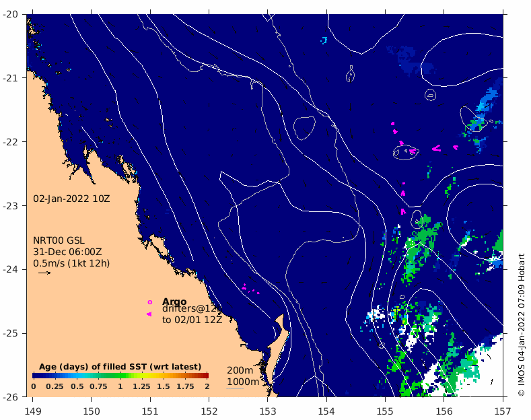The image size is (531, 420).
Task: Click longitude axis label 155
Action: point(385,411)
